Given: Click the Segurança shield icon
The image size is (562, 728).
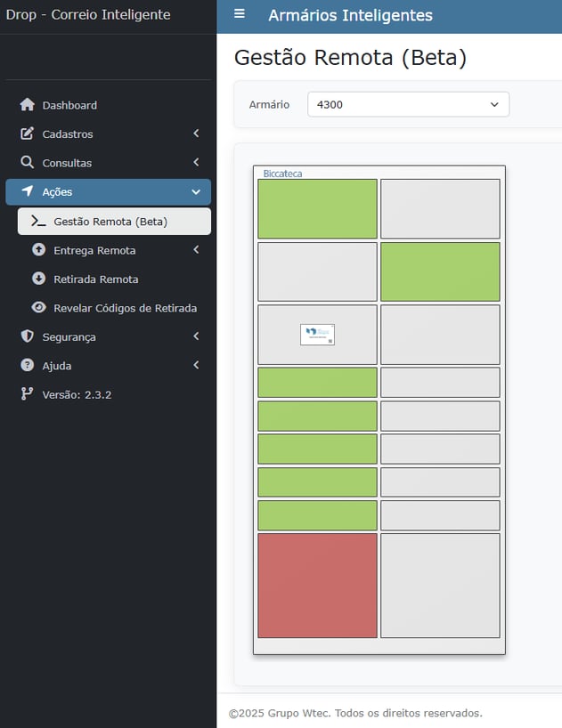Looking at the screenshot, I should [x=27, y=336].
